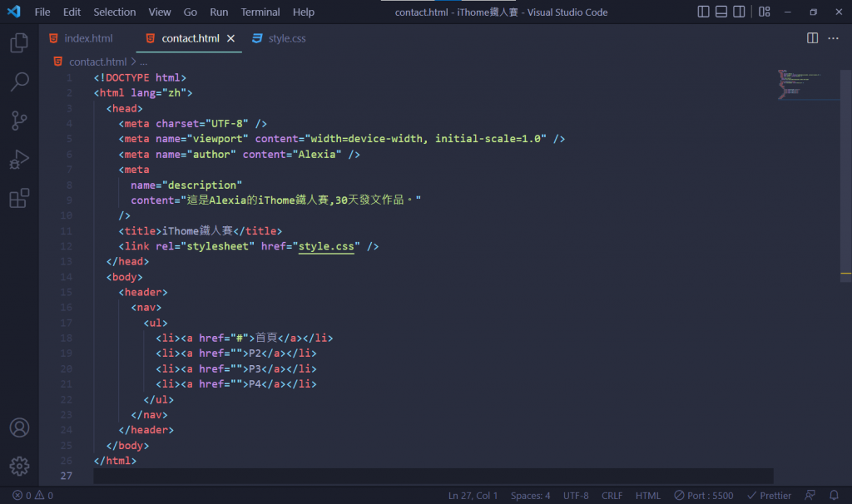Select the contact.html tab
This screenshot has height=504, width=852.
click(x=190, y=38)
